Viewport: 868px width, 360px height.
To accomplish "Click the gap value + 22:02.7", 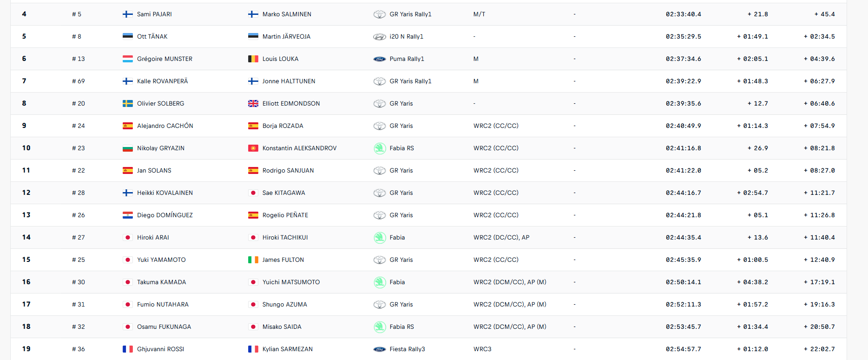I will click(x=819, y=349).
